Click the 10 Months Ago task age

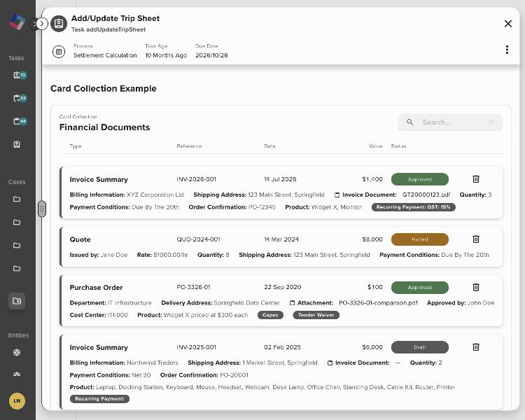pos(166,55)
